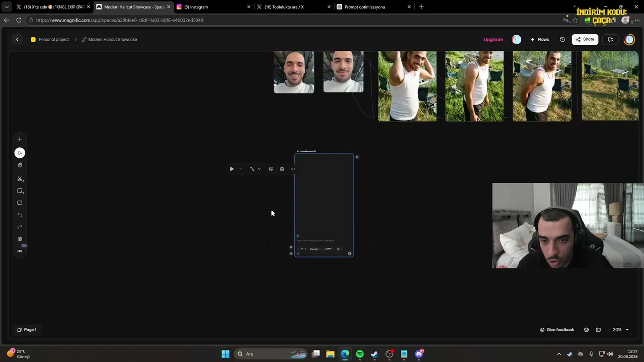Open canvas settings gear
The height and width of the screenshot is (362, 644).
tap(20, 239)
